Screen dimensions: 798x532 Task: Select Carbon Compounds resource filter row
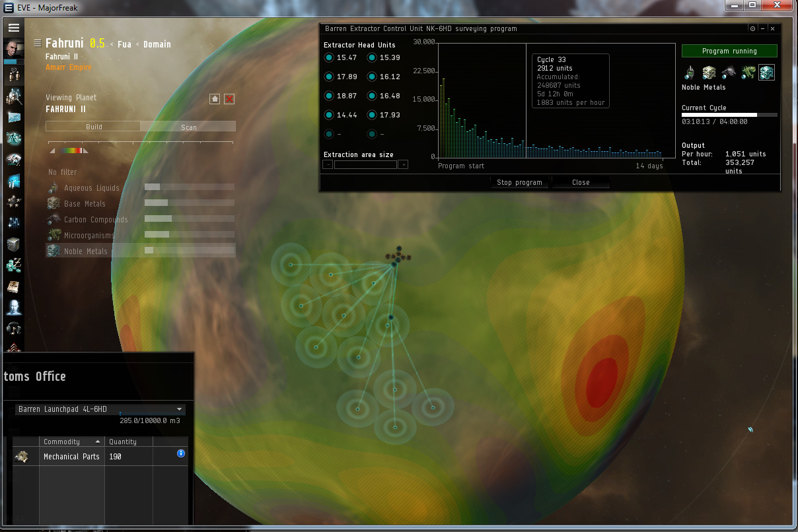tap(140, 220)
